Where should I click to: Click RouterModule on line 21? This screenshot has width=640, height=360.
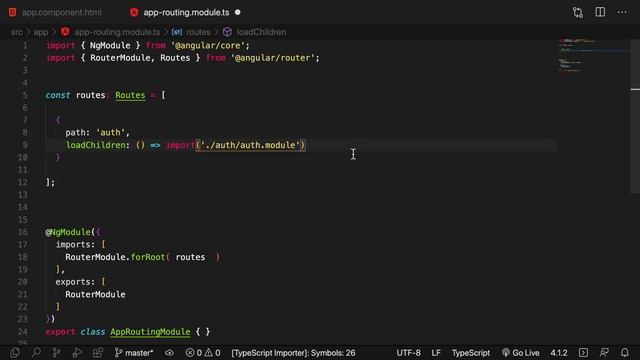(96, 294)
